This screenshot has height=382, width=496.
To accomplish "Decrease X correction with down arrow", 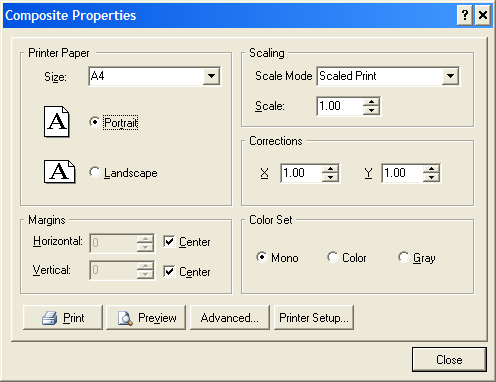I will click(330, 177).
